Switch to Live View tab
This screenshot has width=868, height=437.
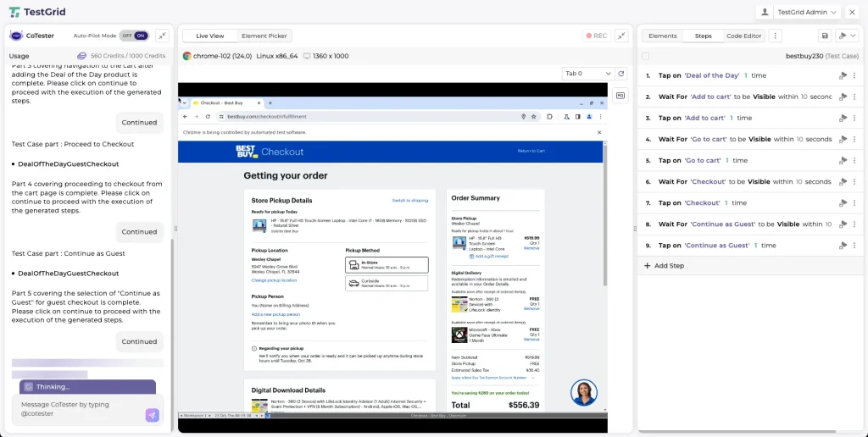[210, 36]
